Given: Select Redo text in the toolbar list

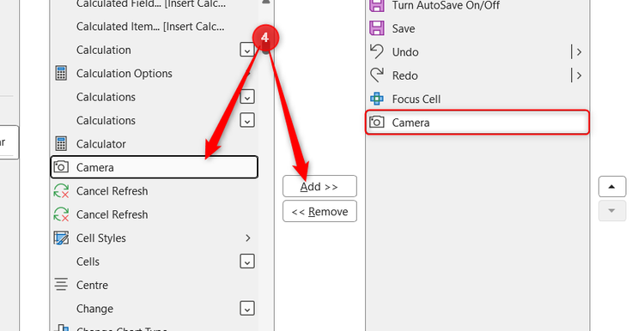Looking at the screenshot, I should coord(404,75).
